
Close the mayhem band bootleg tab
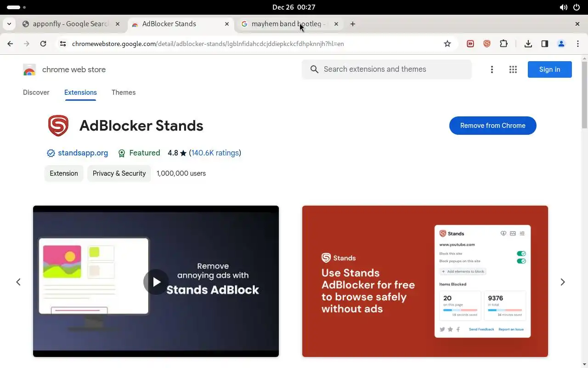point(336,24)
